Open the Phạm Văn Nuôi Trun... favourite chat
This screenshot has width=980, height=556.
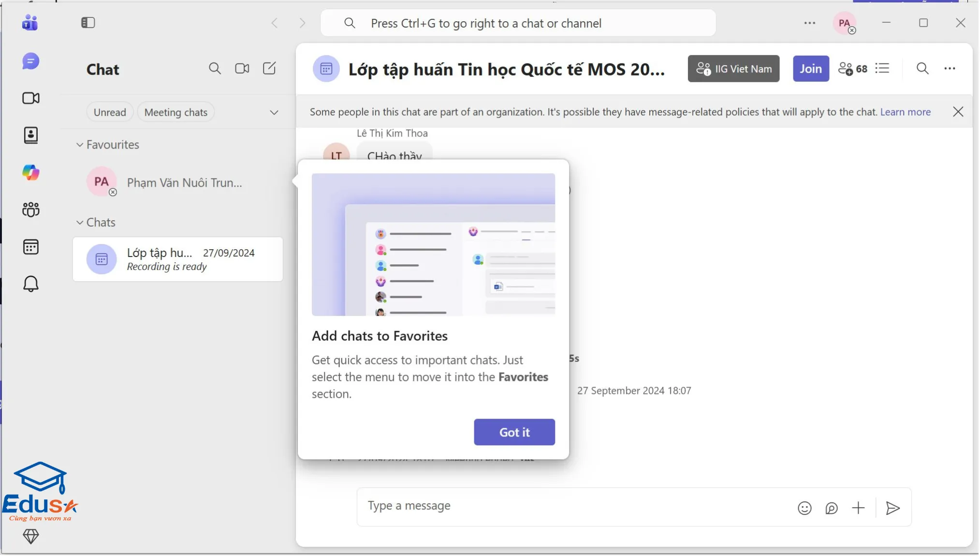tap(178, 182)
